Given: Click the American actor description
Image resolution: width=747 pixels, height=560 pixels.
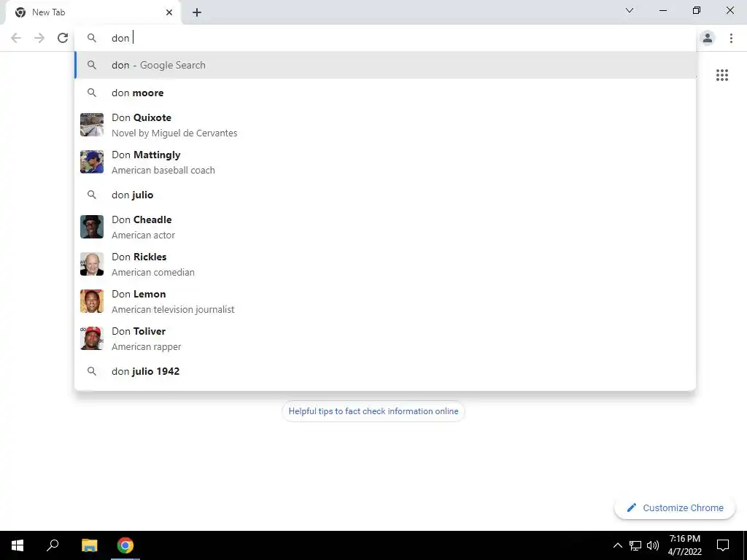Looking at the screenshot, I should (x=143, y=236).
